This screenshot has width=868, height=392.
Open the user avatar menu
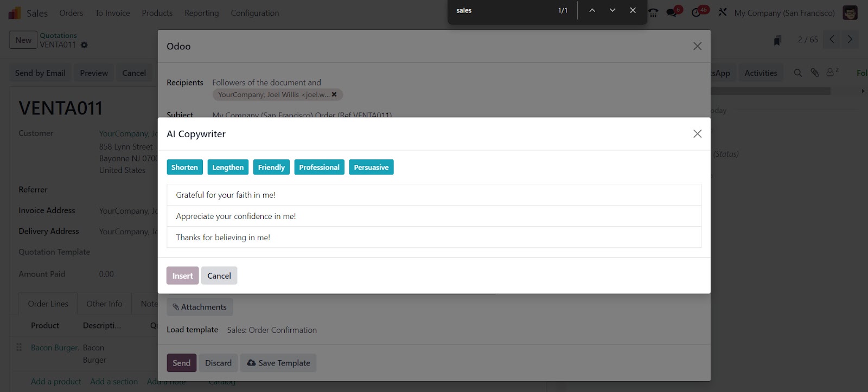[850, 12]
